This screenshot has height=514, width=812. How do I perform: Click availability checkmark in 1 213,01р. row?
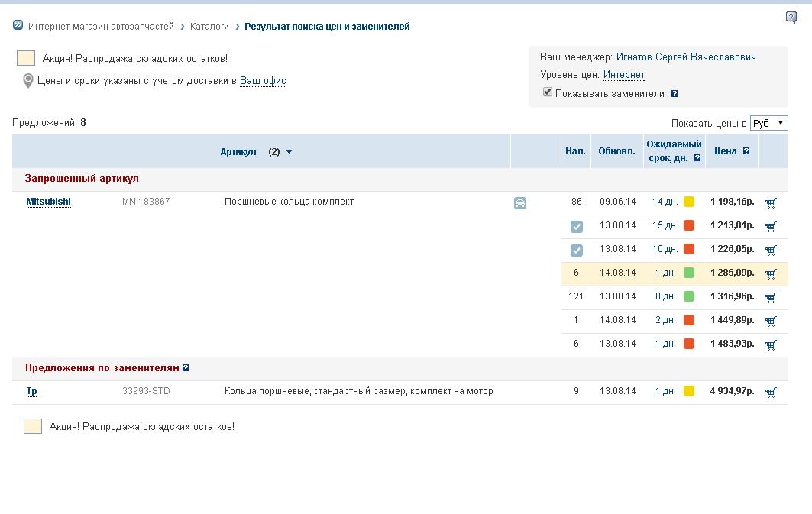pos(577,226)
